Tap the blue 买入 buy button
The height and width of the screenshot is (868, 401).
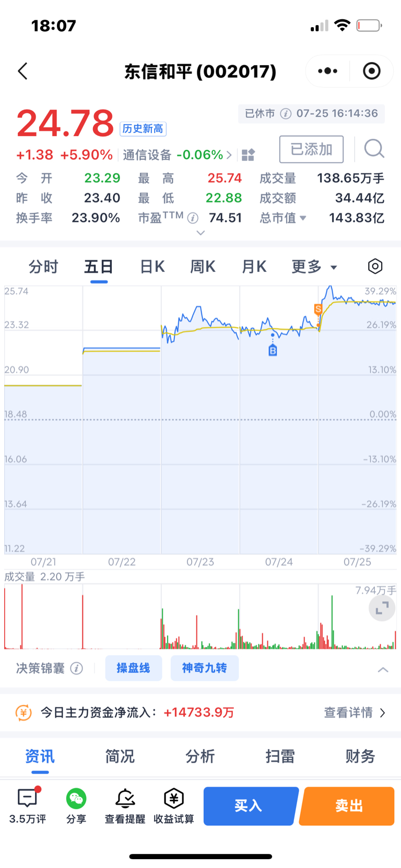(x=251, y=806)
